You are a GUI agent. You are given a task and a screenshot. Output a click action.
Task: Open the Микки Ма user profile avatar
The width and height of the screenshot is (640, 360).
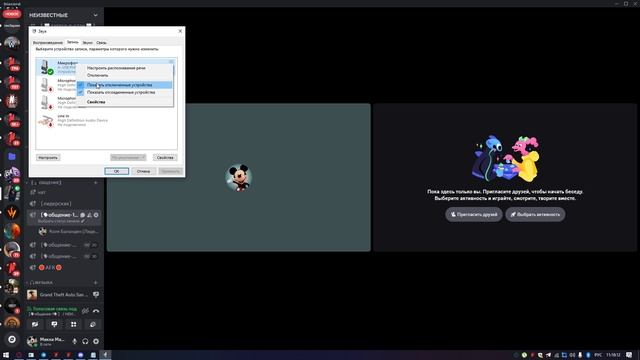(x=32, y=341)
